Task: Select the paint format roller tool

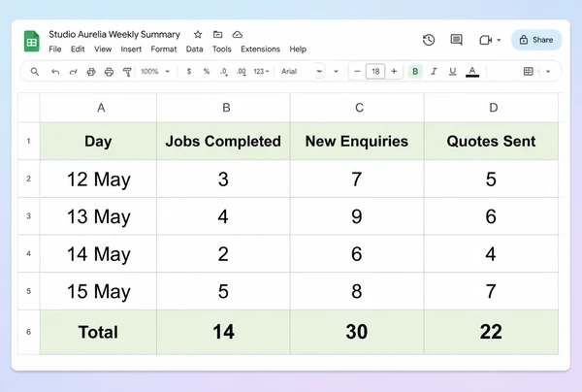Action: point(127,71)
